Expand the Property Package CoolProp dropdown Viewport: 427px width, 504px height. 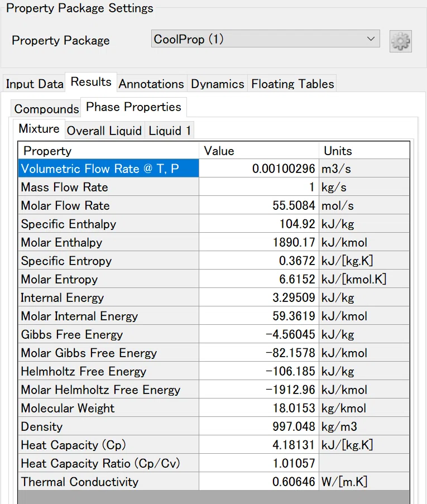(265, 39)
